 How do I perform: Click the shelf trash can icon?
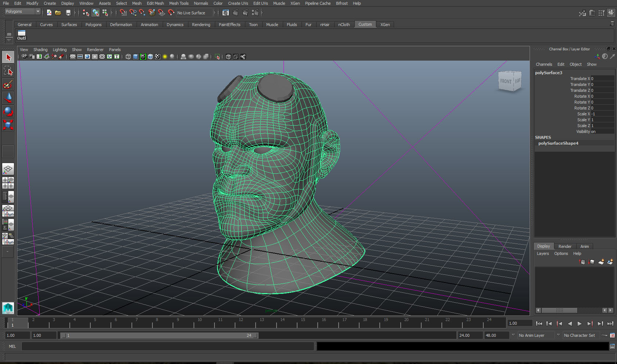tap(612, 24)
